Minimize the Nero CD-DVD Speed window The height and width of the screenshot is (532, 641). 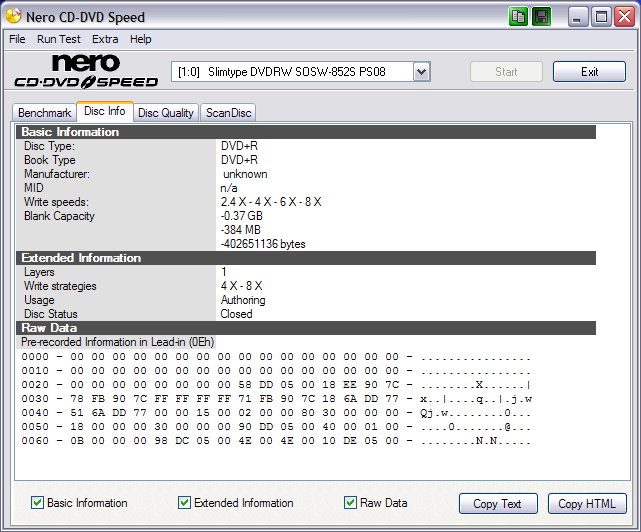coord(579,16)
